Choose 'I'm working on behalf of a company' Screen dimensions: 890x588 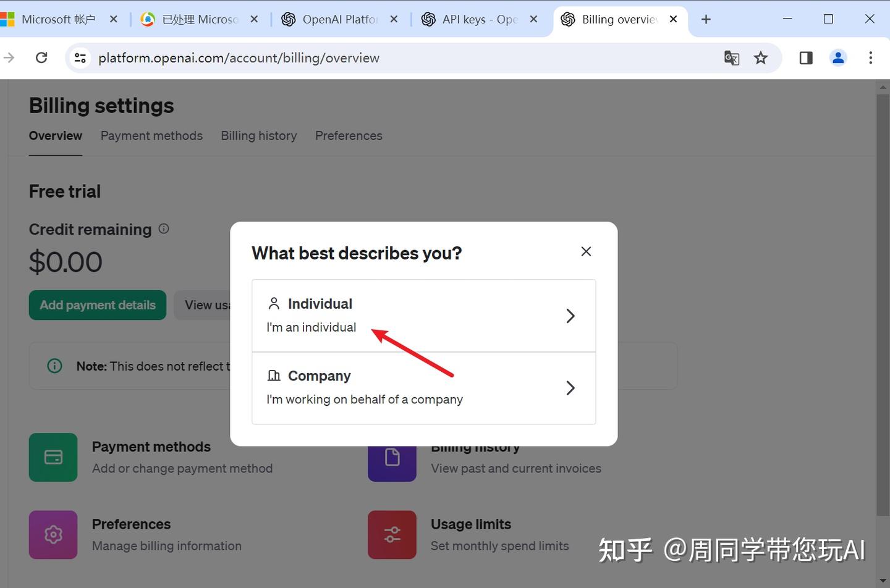tap(365, 400)
